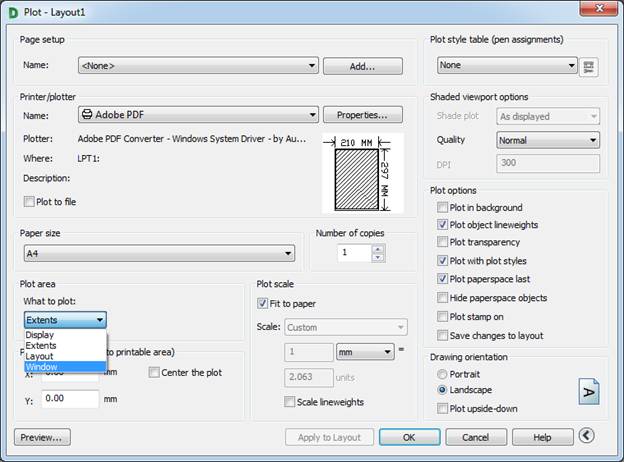Open Quality Normal dropdown
The image size is (624, 462).
[548, 140]
